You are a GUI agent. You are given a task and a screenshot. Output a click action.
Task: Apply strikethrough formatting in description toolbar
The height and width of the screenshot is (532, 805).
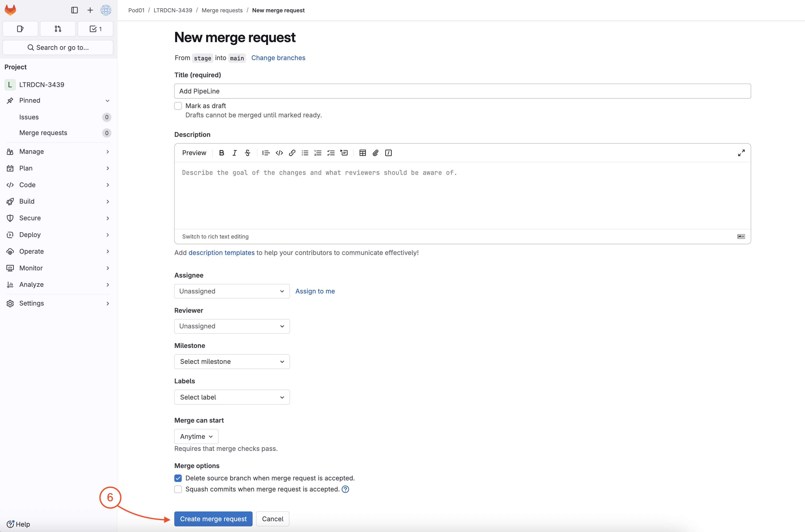248,153
